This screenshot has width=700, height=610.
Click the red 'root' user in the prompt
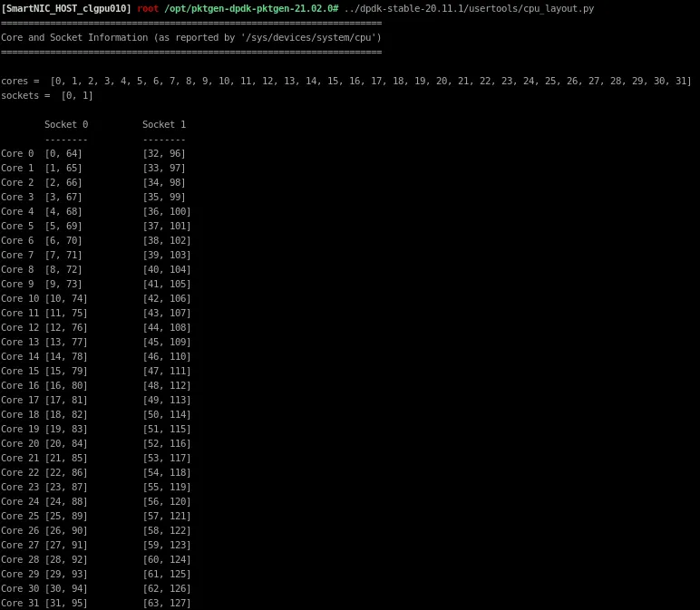pyautogui.click(x=148, y=8)
